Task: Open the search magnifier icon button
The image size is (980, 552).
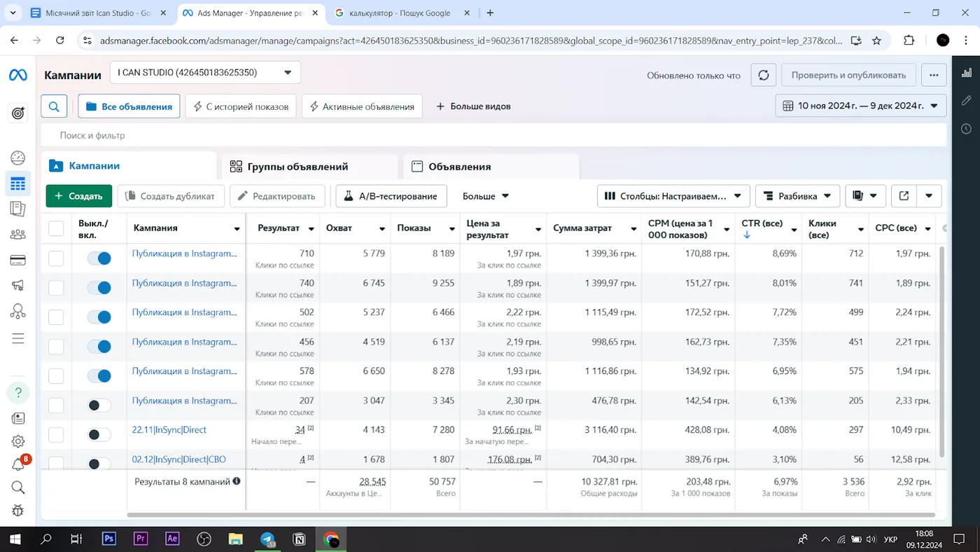Action: pos(54,106)
